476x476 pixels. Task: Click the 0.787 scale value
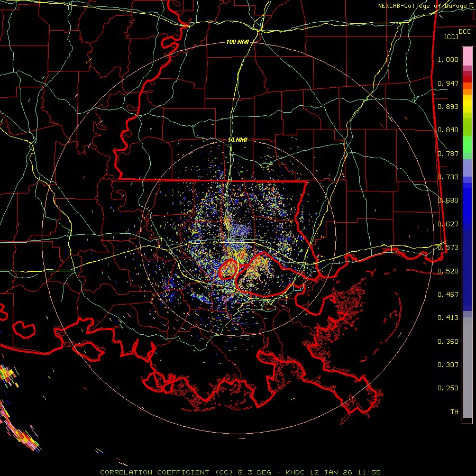coord(448,153)
